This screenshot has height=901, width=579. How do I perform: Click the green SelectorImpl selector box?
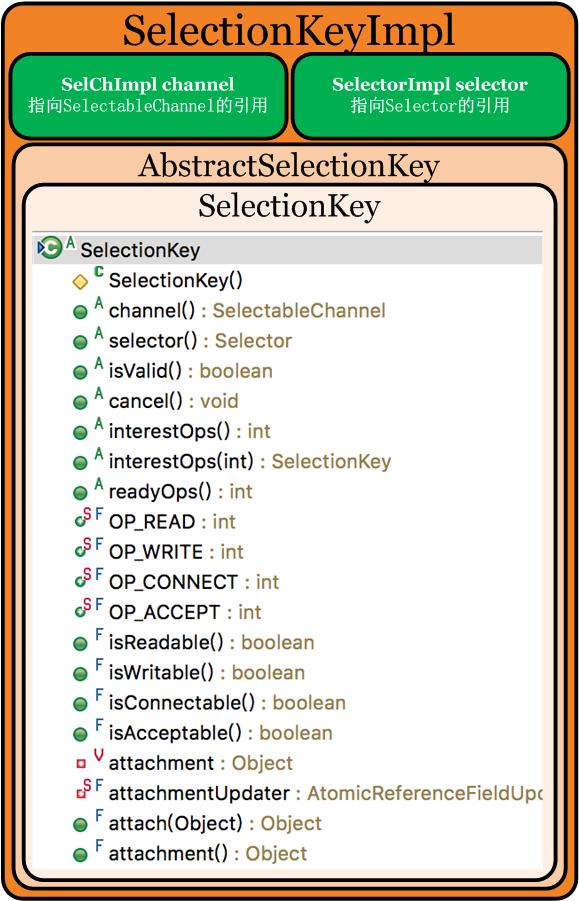(x=430, y=95)
